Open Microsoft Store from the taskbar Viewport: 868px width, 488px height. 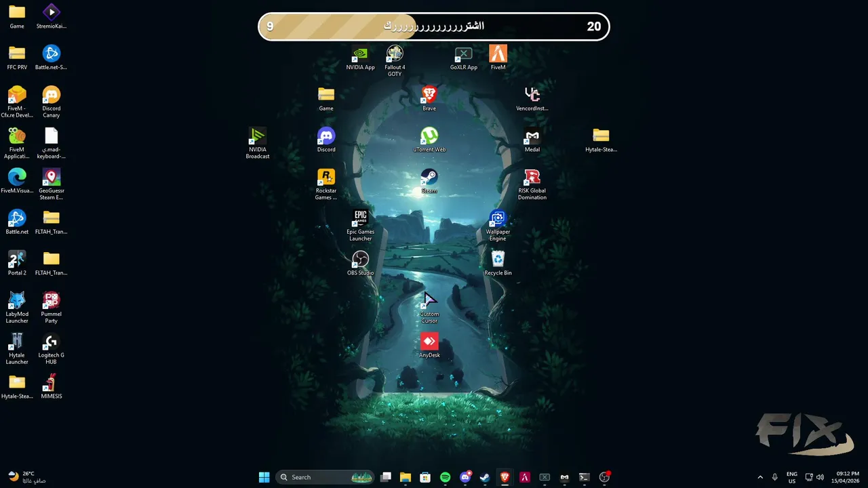(x=425, y=477)
